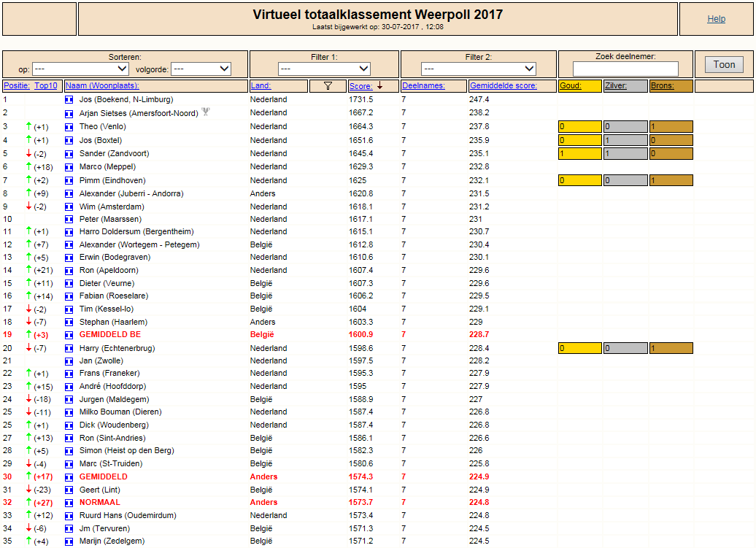This screenshot has height=548, width=756.
Task: Click the Zoek deelnemer search field
Action: [x=625, y=69]
